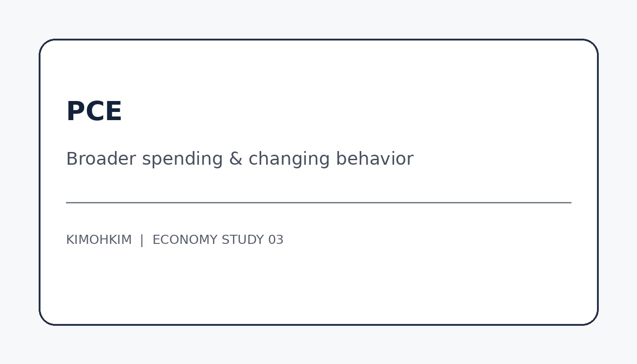Click the right end of divider line
Image resolution: width=637 pixels, height=364 pixels.
pos(570,202)
